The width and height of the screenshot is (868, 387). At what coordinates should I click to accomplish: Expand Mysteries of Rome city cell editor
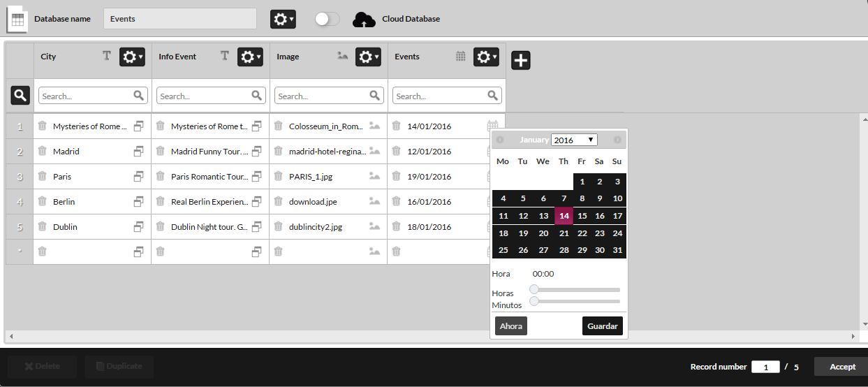[x=139, y=126]
